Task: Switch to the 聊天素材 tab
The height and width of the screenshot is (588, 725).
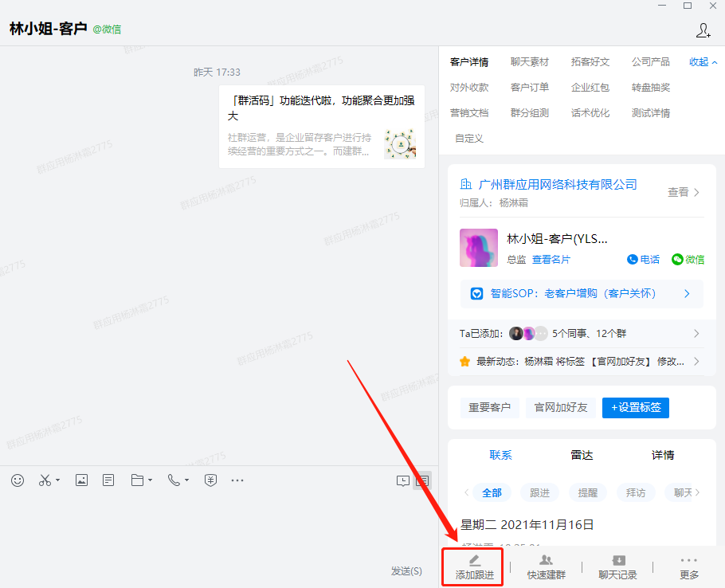Action: [529, 62]
